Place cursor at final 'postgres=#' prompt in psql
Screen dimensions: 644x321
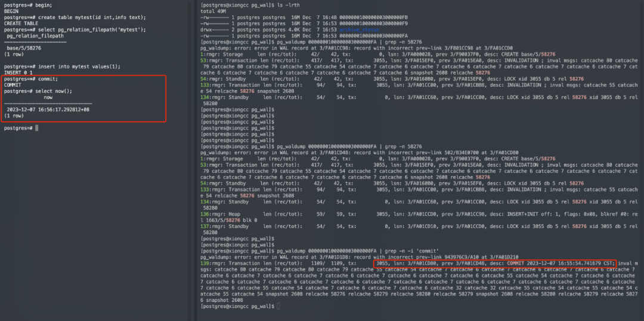pyautogui.click(x=36, y=128)
